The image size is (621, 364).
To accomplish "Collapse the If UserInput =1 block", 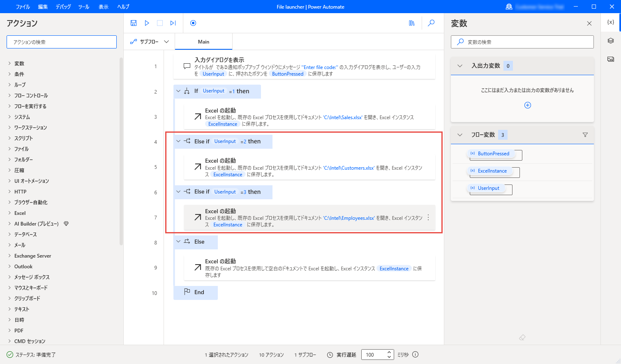I will [x=178, y=91].
